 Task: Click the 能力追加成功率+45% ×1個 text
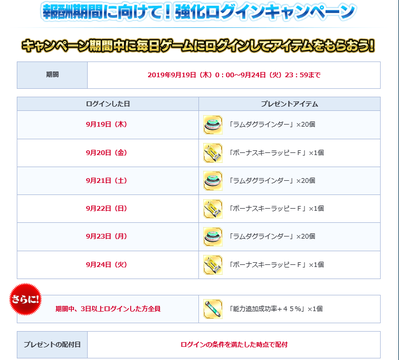[276, 309]
